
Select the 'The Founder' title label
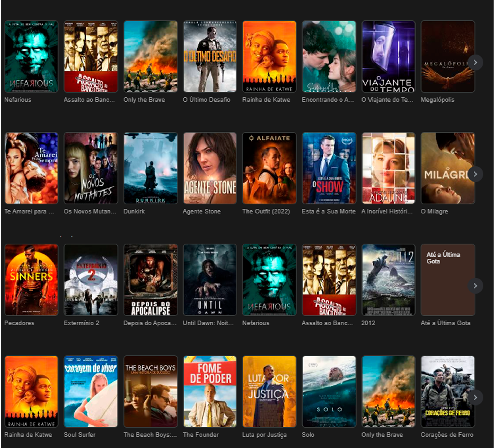(201, 435)
